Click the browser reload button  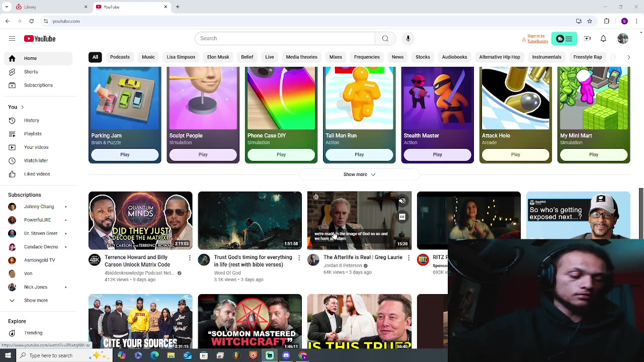(31, 21)
